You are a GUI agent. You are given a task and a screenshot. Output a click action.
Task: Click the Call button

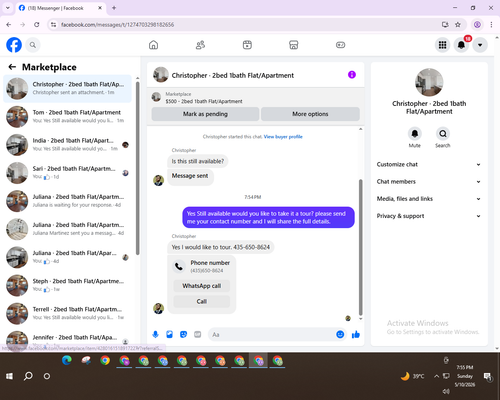(202, 301)
